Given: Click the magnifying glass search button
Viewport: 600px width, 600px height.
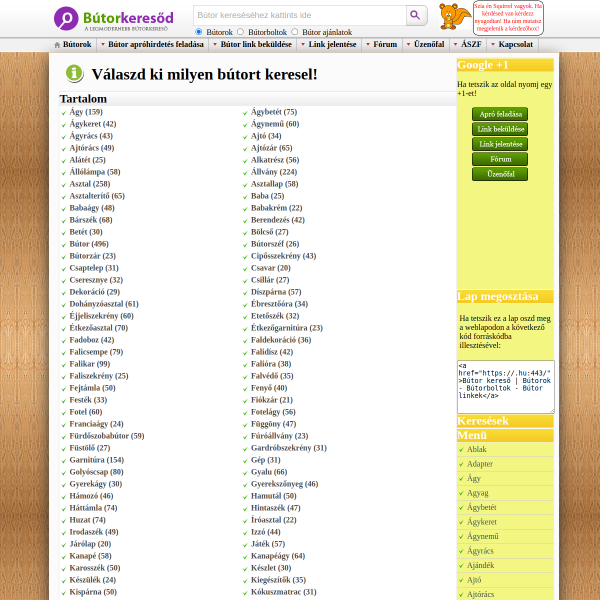Looking at the screenshot, I should [x=416, y=15].
